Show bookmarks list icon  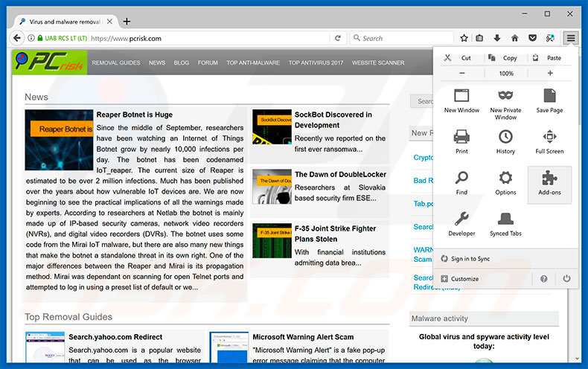pyautogui.click(x=479, y=38)
